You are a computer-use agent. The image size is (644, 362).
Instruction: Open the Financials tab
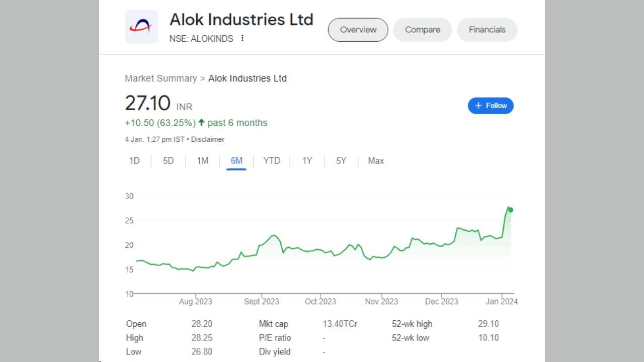tap(487, 30)
